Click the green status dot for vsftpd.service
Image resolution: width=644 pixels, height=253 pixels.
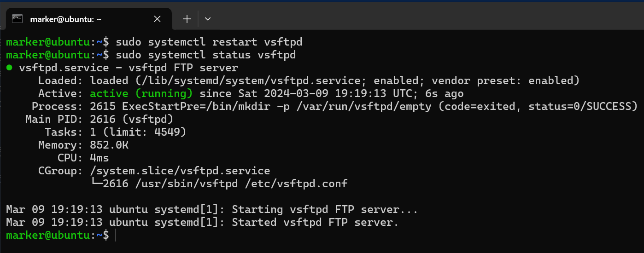click(9, 68)
